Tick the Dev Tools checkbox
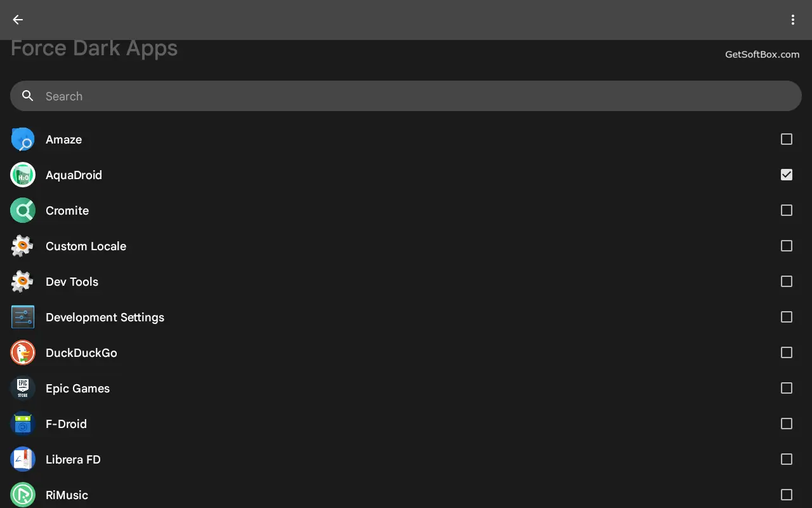This screenshot has height=508, width=812. pos(787,281)
